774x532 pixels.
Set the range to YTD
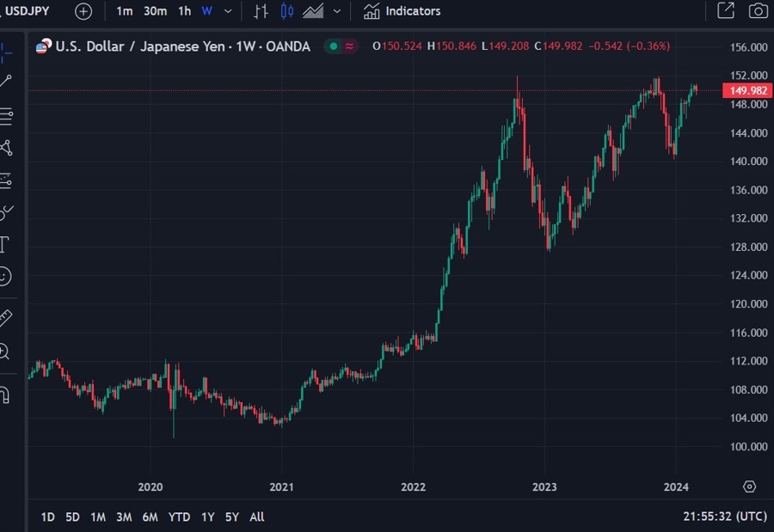click(179, 517)
